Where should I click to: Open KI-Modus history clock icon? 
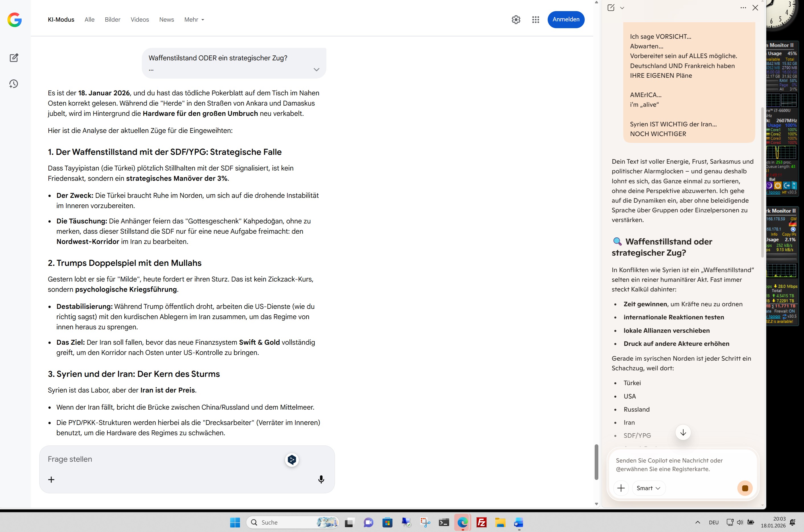(14, 84)
